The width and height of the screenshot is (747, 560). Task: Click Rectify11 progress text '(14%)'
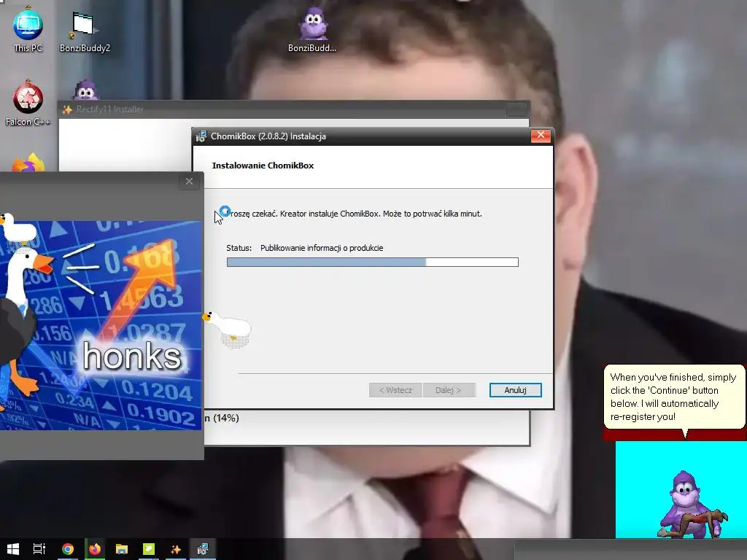point(226,418)
